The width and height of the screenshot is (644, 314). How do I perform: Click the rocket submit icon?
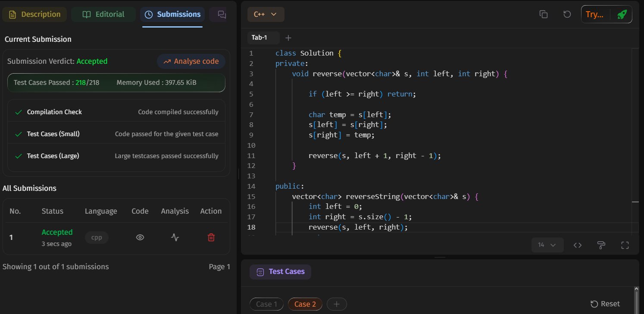[622, 14]
